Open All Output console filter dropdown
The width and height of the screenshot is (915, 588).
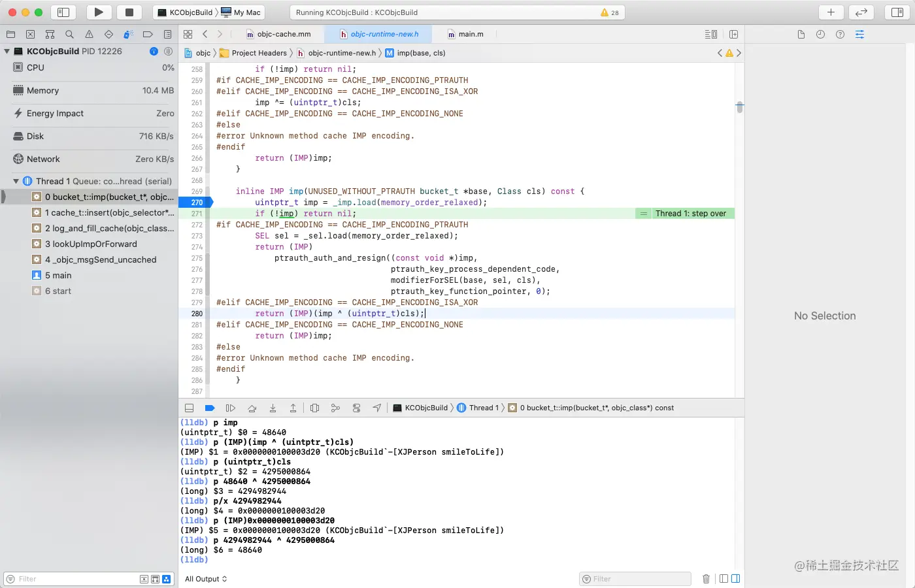(206, 579)
